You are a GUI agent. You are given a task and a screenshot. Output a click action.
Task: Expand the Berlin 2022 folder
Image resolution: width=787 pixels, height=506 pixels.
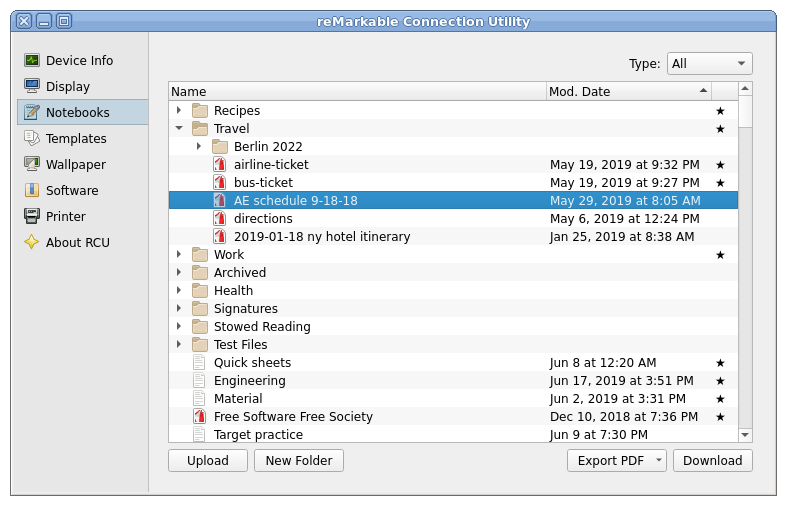[x=199, y=146]
